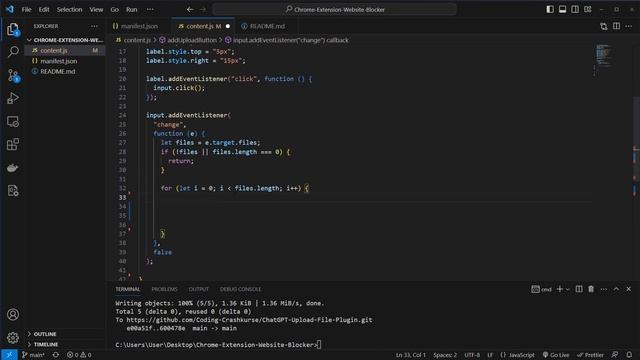Viewport: 640px width, 360px height.
Task: Click the VS Code logo icon
Action: click(9, 9)
